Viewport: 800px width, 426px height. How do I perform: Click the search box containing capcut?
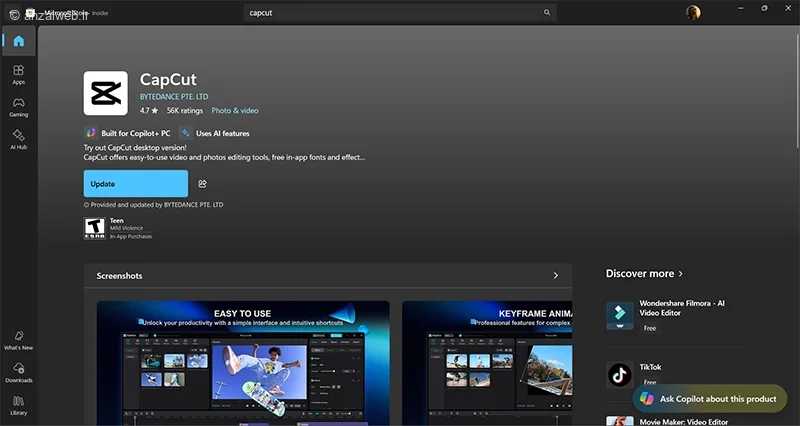[x=400, y=13]
